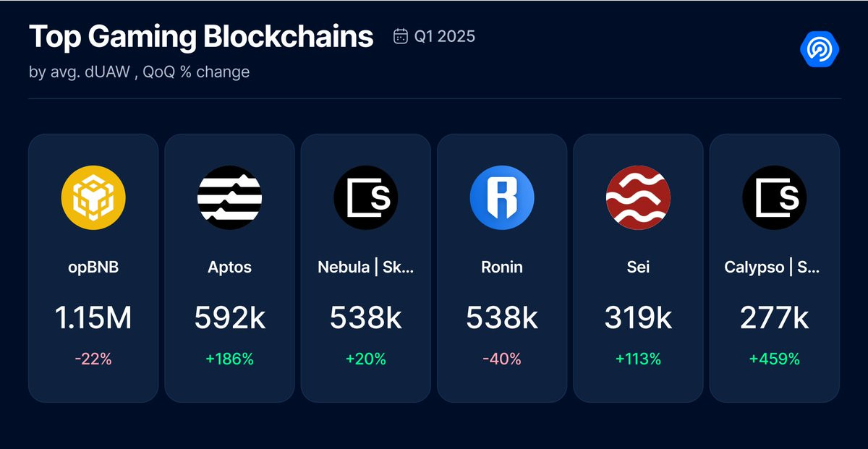868x449 pixels.
Task: Click the Sei red wave logo
Action: 638,197
